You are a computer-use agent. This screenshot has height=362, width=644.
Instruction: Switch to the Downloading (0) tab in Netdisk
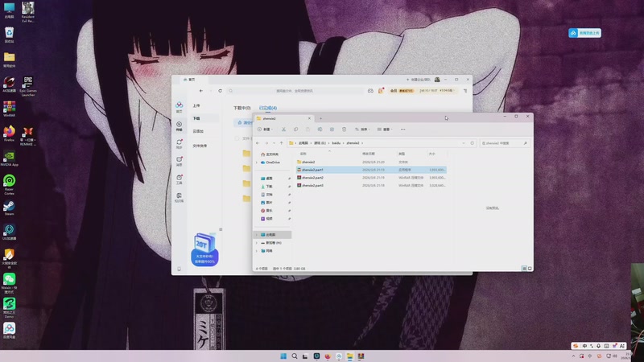tap(242, 108)
